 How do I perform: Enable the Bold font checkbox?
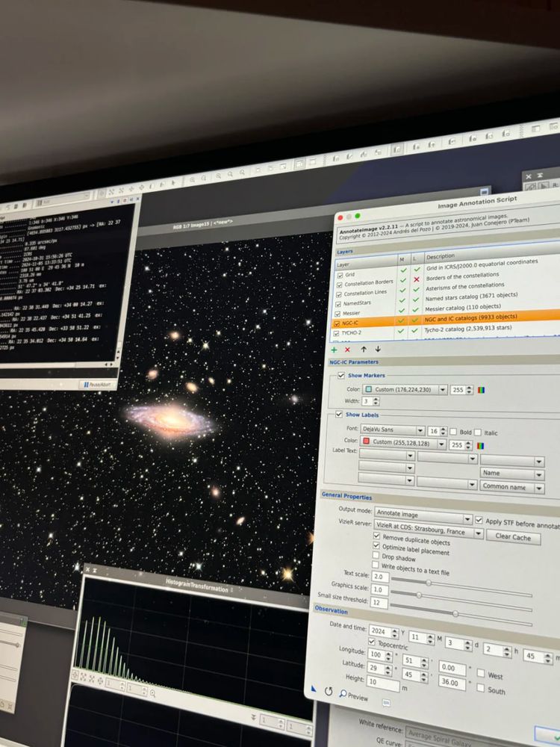453,432
